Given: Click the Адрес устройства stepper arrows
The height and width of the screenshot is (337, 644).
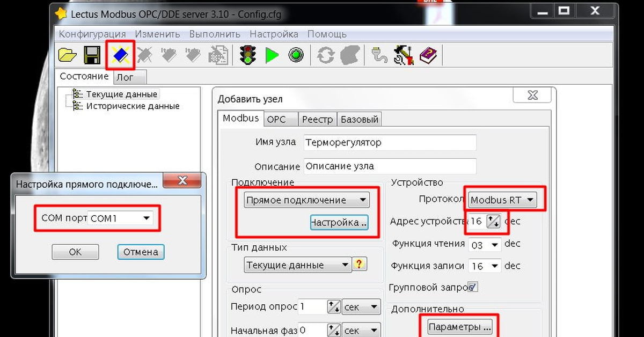Looking at the screenshot, I should (x=493, y=221).
